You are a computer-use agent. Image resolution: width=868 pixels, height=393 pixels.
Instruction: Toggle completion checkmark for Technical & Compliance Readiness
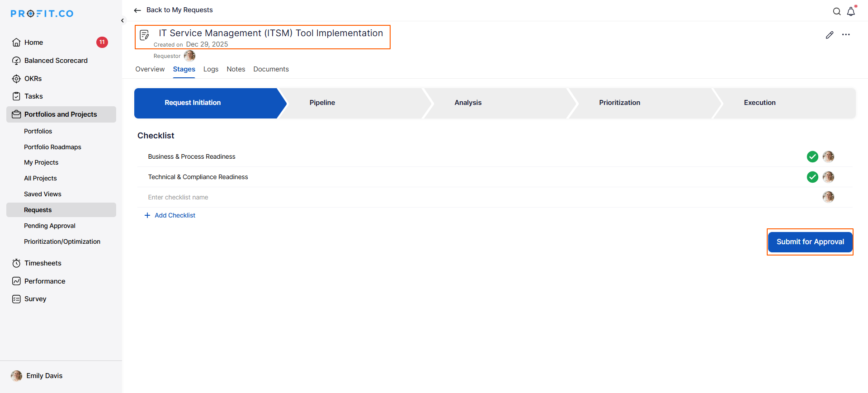coord(812,177)
